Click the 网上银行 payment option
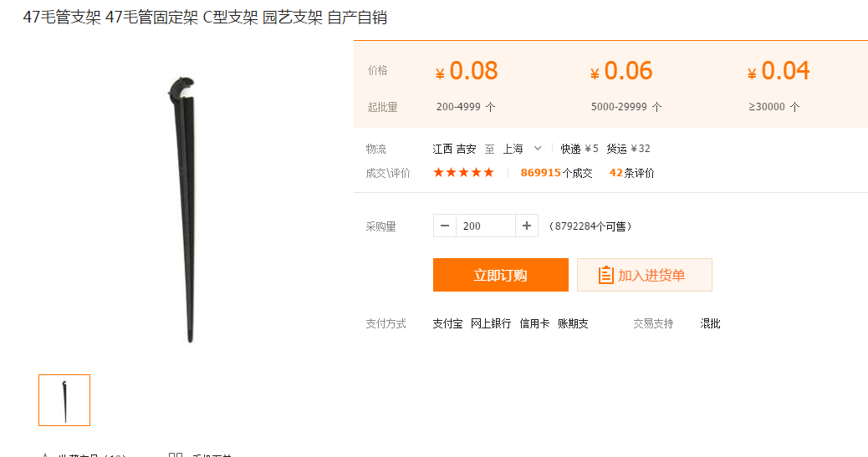This screenshot has width=868, height=457. (x=491, y=323)
